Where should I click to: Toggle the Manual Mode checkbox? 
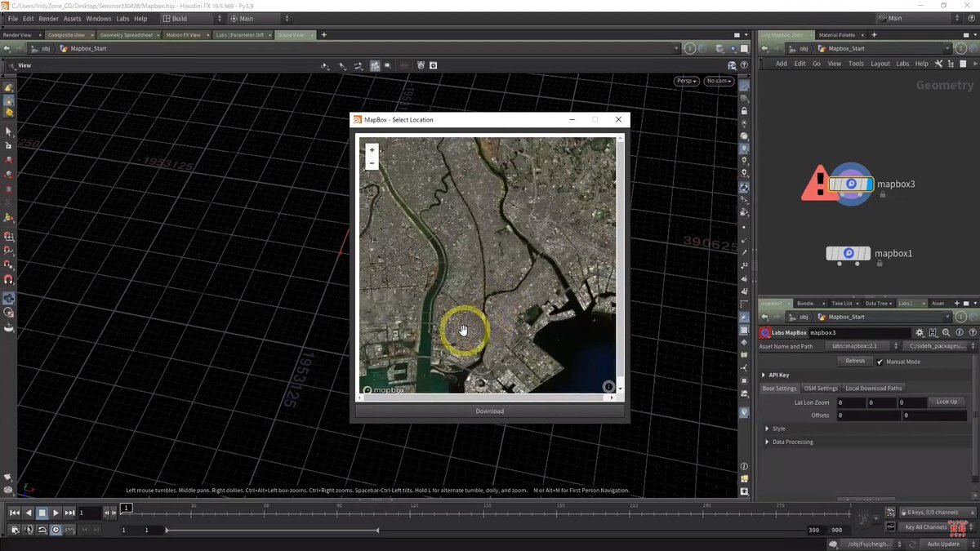(880, 362)
